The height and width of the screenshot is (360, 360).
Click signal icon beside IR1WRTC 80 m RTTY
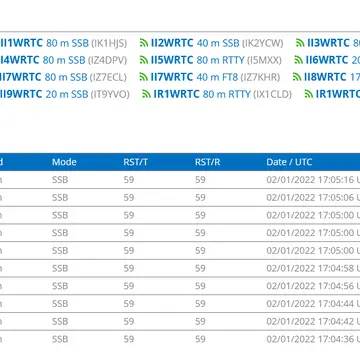click(146, 94)
